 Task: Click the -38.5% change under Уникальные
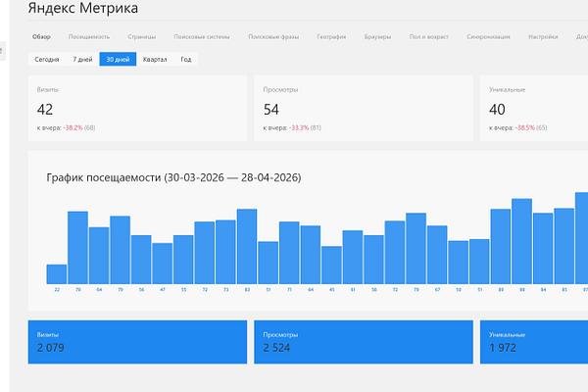[x=525, y=128]
